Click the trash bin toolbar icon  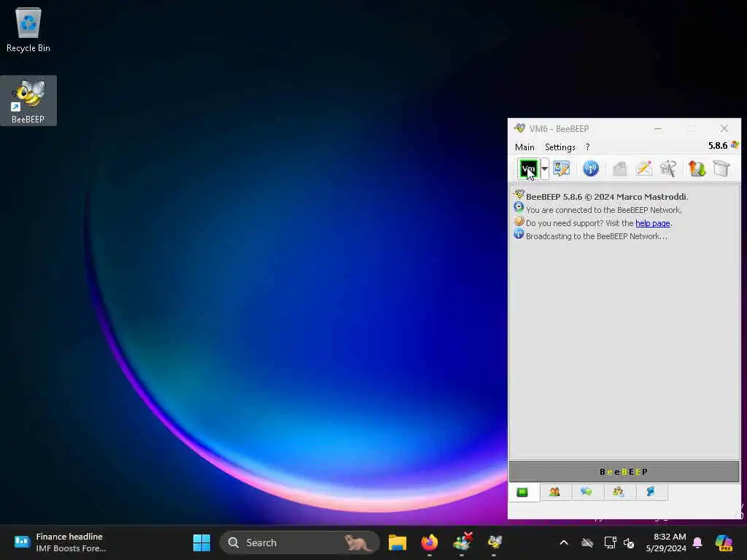click(x=721, y=168)
